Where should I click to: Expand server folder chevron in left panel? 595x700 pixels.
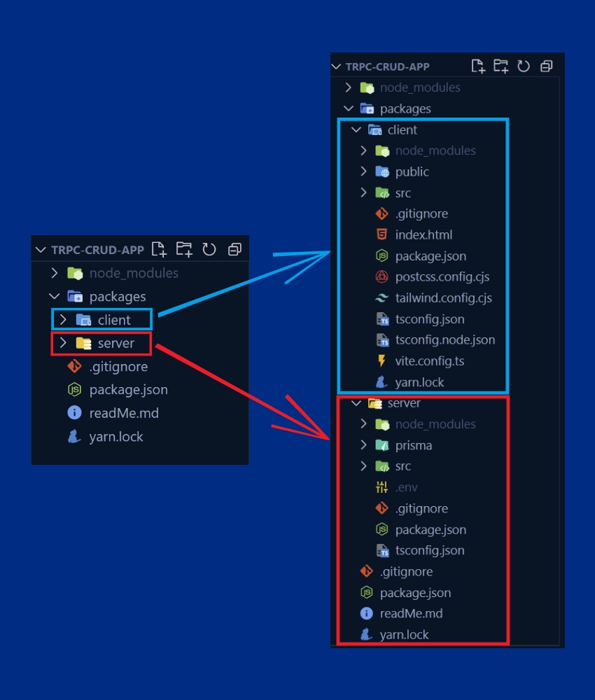point(63,342)
